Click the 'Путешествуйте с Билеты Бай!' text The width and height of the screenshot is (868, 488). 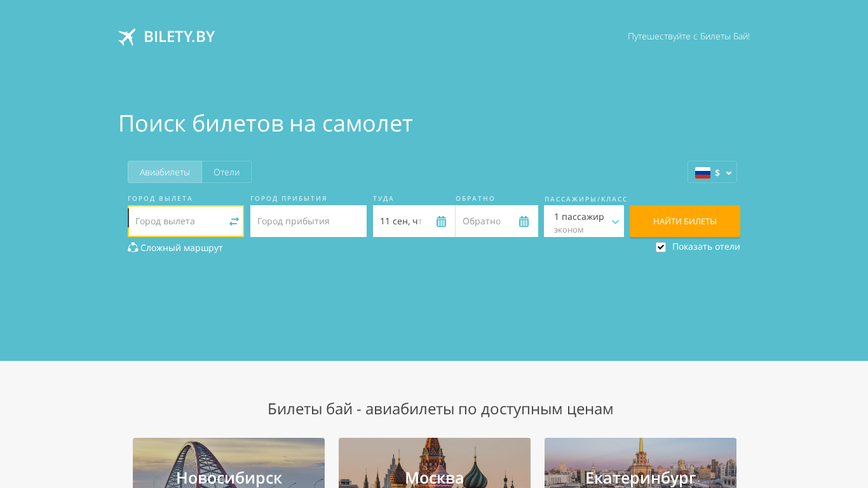point(689,36)
